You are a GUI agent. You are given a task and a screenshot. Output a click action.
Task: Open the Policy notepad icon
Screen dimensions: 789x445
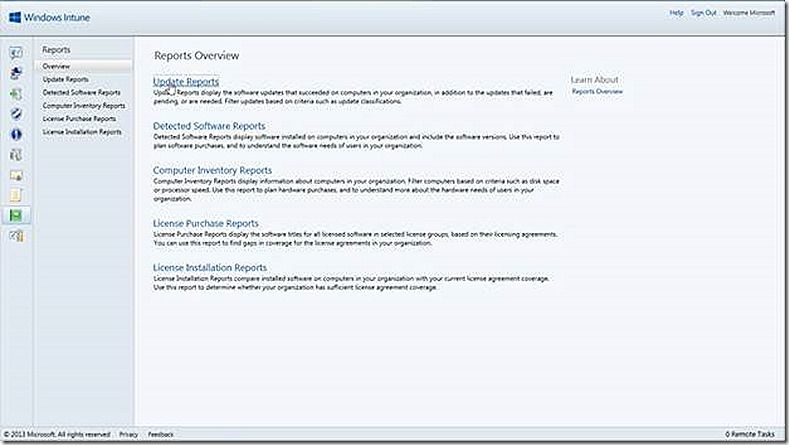tap(16, 195)
